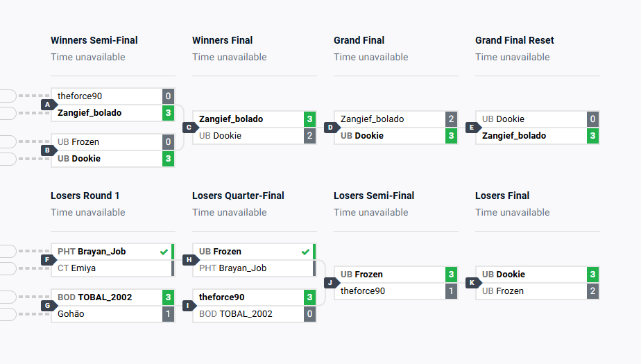Select match G identifier badge
The image size is (641, 364).
[x=48, y=305]
